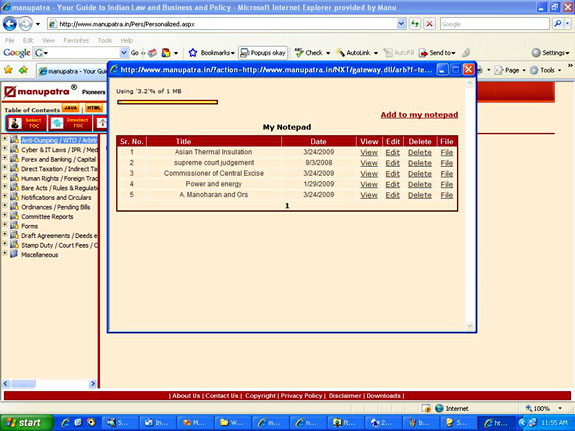Click page number 1 in notepad table
Screen dimensions: 575x431
[x=287, y=206]
